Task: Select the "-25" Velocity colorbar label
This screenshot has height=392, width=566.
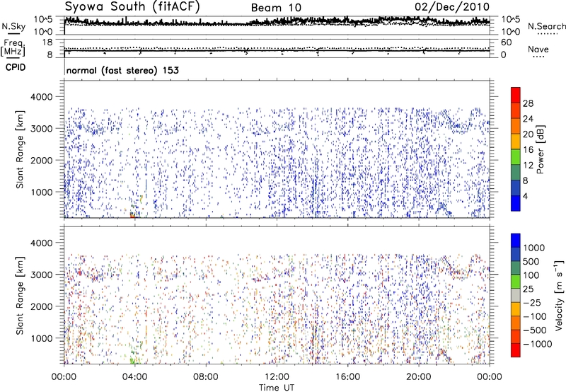Action: point(532,302)
